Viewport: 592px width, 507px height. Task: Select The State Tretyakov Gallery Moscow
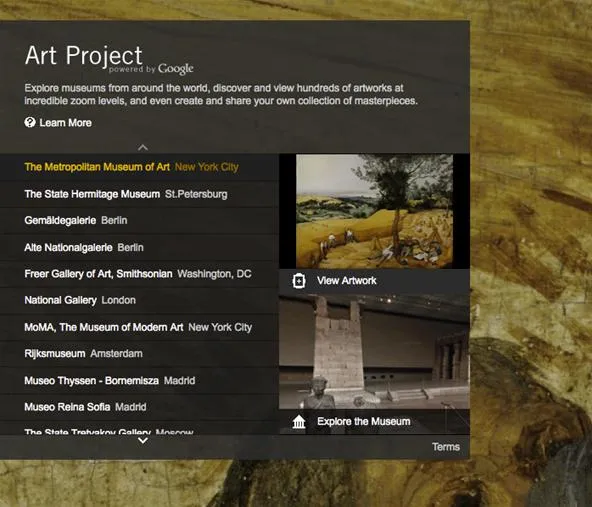pos(139,428)
